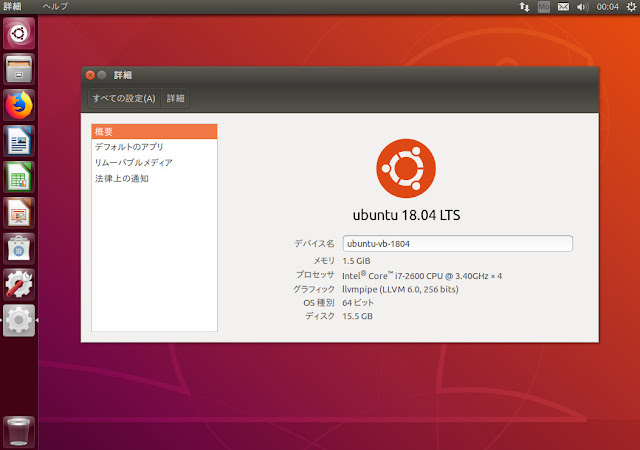Click the Intel Core i7-2600 processor text

(x=422, y=276)
